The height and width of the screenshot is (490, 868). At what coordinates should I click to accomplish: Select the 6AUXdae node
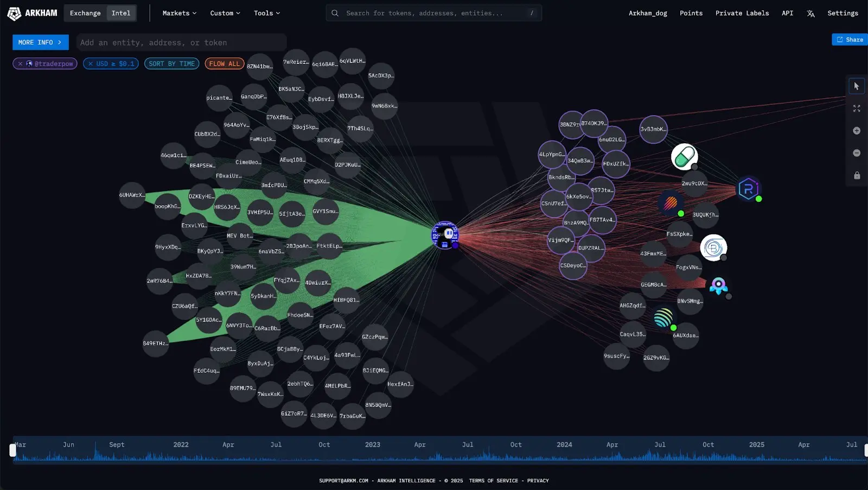pos(686,336)
